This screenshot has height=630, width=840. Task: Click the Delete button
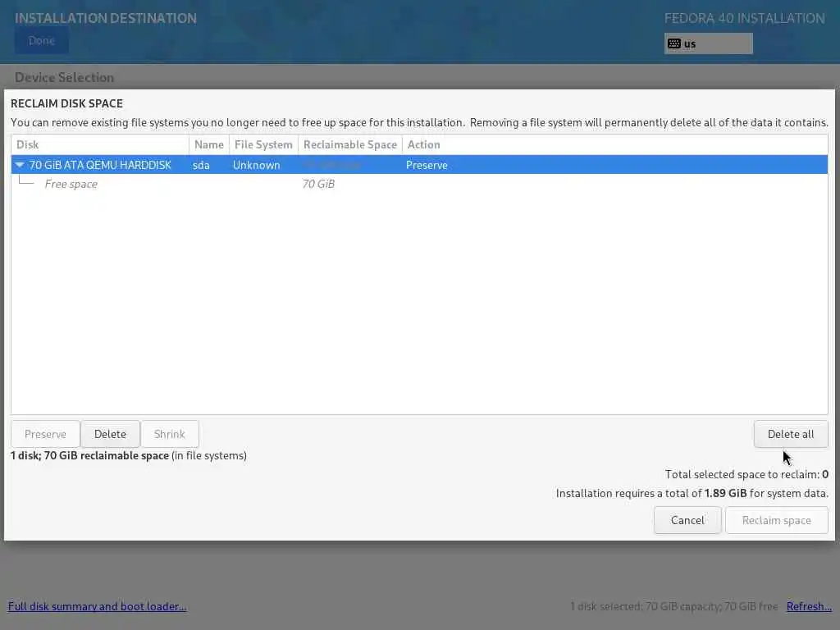(x=111, y=434)
